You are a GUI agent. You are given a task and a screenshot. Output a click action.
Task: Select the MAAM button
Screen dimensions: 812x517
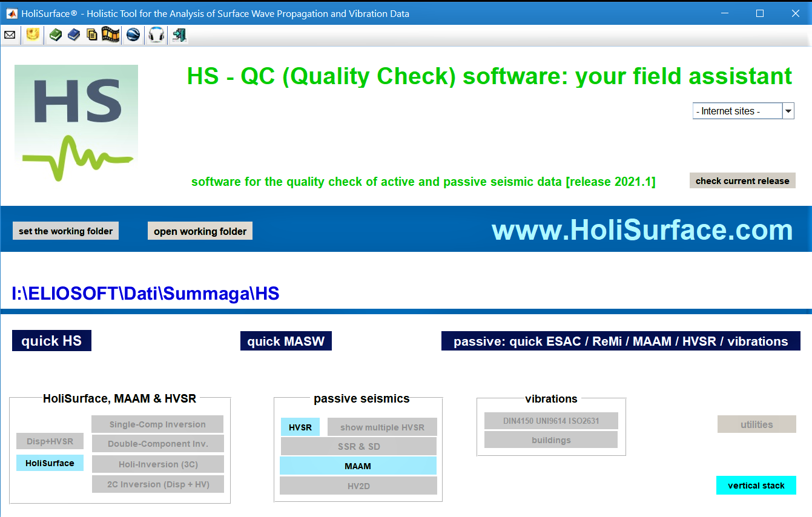coord(358,466)
